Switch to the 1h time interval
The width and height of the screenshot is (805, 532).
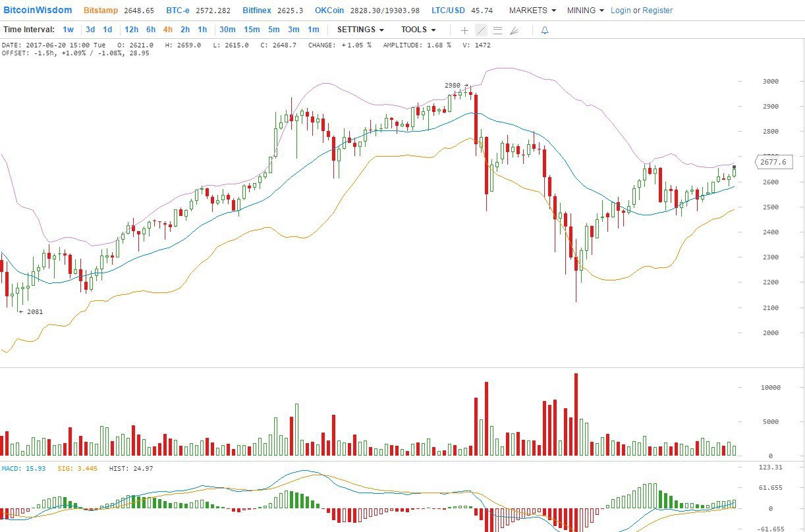202,30
